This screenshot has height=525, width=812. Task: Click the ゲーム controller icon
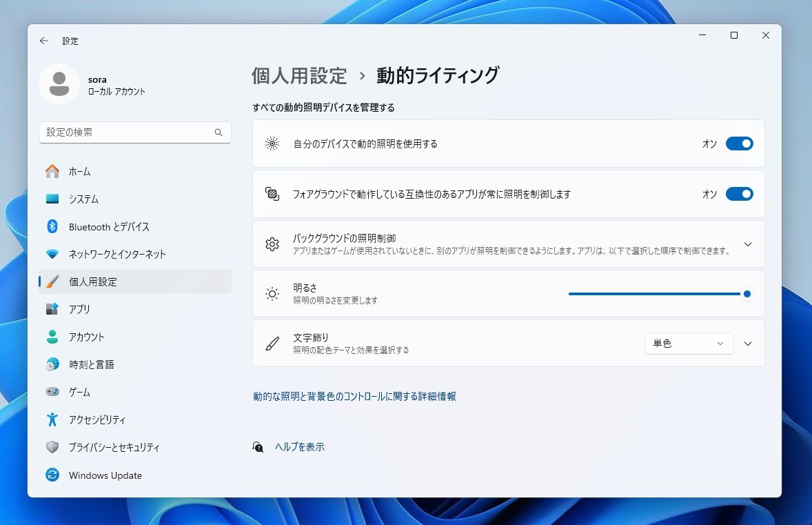53,392
